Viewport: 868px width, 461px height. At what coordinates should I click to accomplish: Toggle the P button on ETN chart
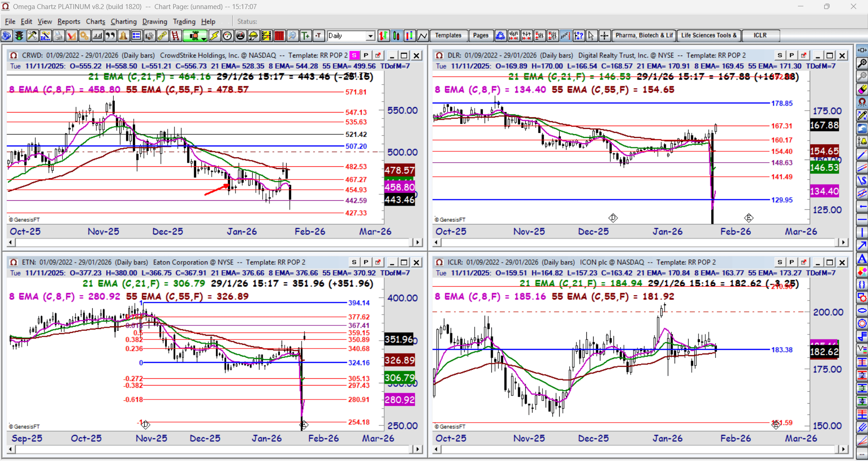(x=366, y=263)
